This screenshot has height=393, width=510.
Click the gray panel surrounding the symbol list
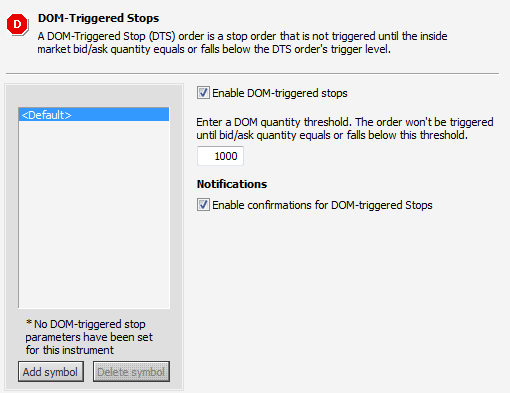pos(94,96)
